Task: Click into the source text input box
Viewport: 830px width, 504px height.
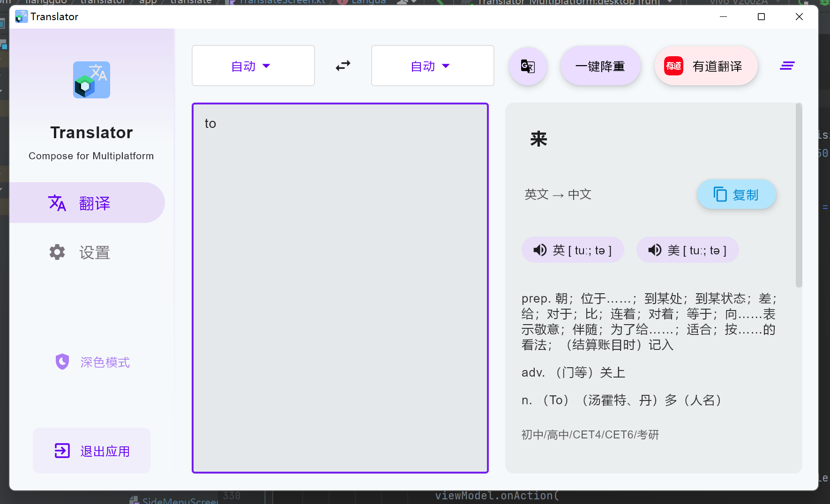Action: 340,288
